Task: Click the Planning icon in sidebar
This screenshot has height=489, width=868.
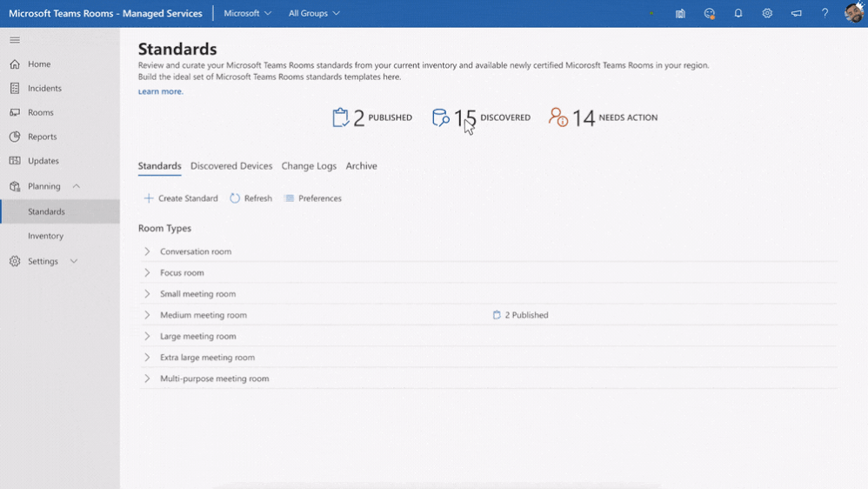Action: click(15, 186)
